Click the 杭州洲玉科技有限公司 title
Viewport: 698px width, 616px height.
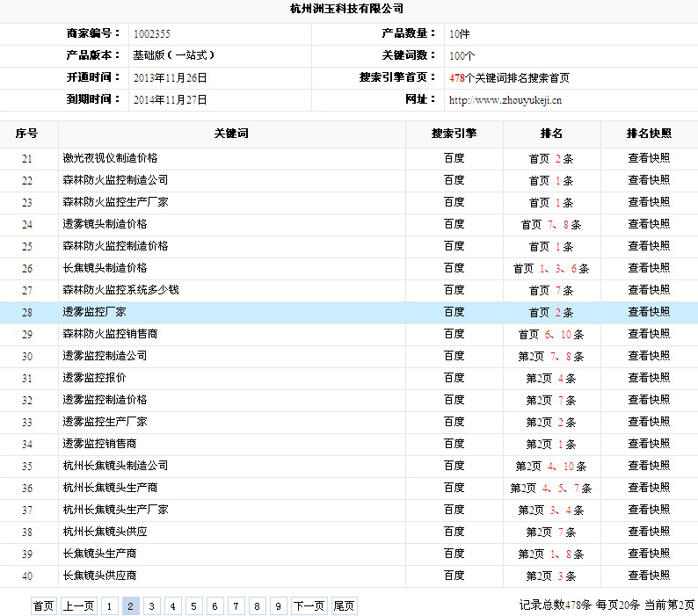pos(346,9)
